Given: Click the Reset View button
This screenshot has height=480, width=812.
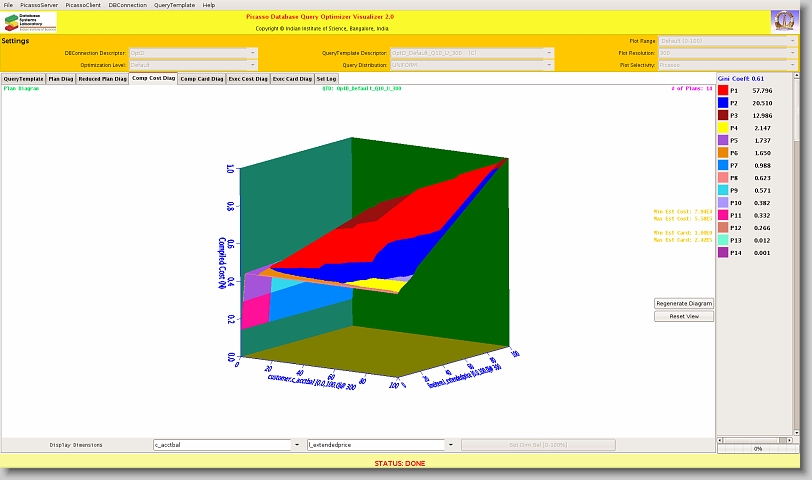Looking at the screenshot, I should pyautogui.click(x=684, y=316).
